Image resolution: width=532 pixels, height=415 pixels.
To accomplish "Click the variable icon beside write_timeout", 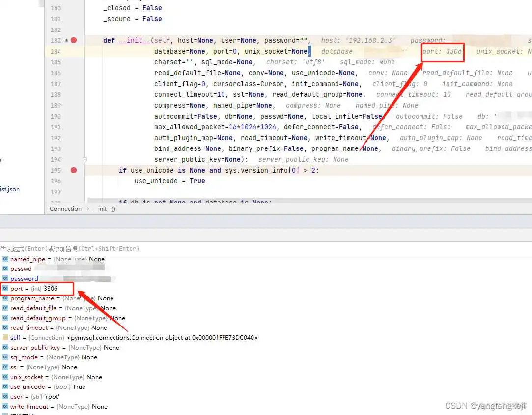I will coord(5,407).
